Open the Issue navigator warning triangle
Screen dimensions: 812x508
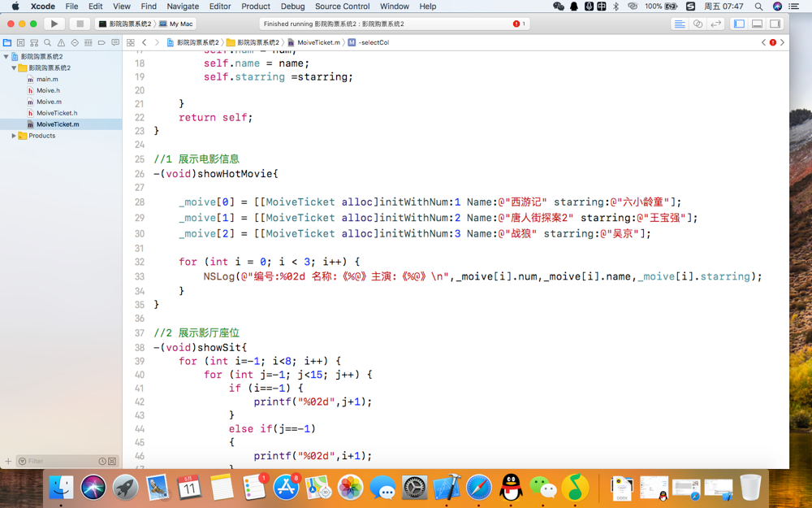[61, 42]
